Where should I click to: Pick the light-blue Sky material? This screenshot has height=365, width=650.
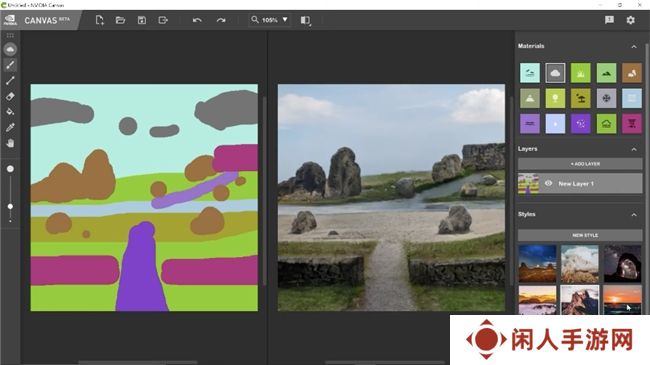(x=530, y=73)
